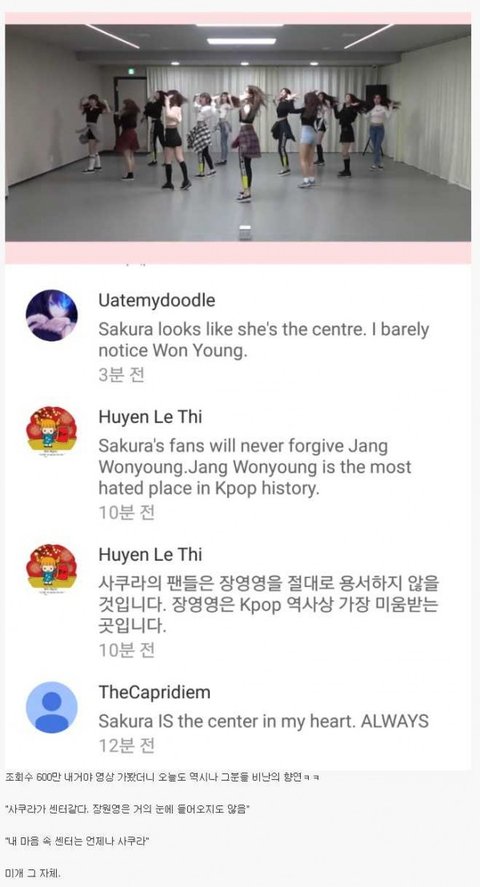This screenshot has width=480, height=887.
Task: Click the dance practice video thumbnail
Action: [238, 133]
